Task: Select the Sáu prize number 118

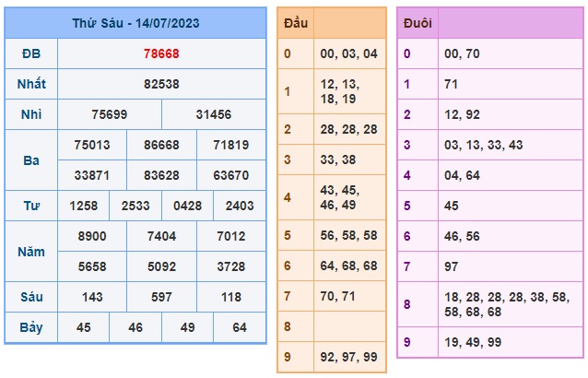Action: point(231,297)
